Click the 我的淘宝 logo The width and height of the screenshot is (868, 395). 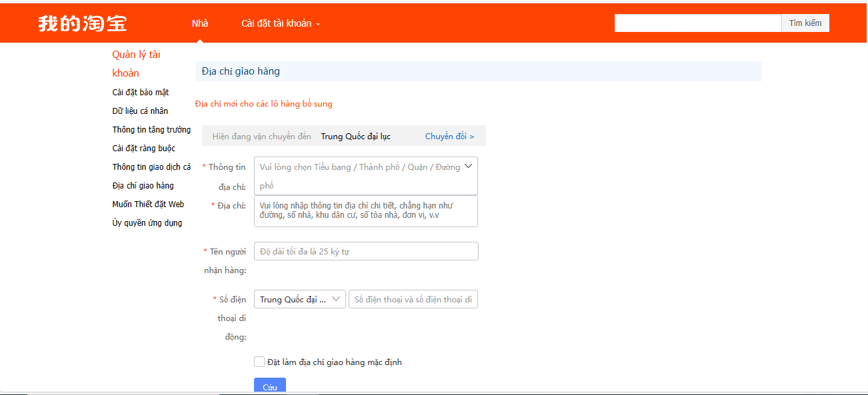pos(82,23)
